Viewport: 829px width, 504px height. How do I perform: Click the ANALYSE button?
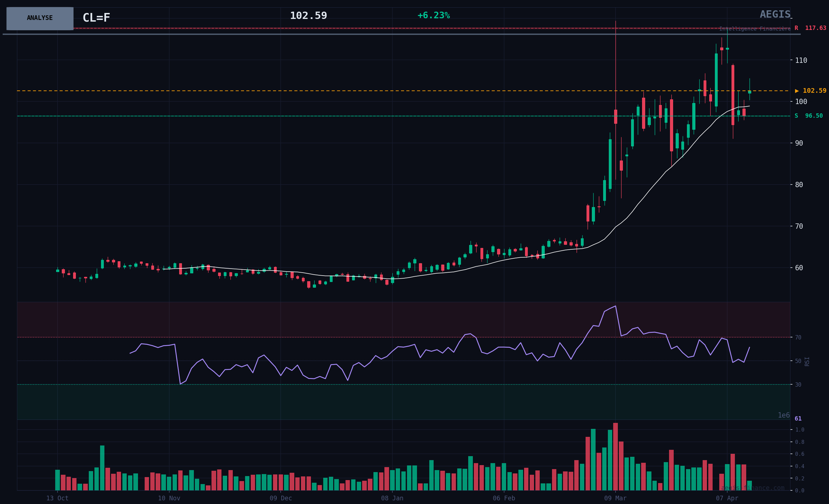pos(40,18)
